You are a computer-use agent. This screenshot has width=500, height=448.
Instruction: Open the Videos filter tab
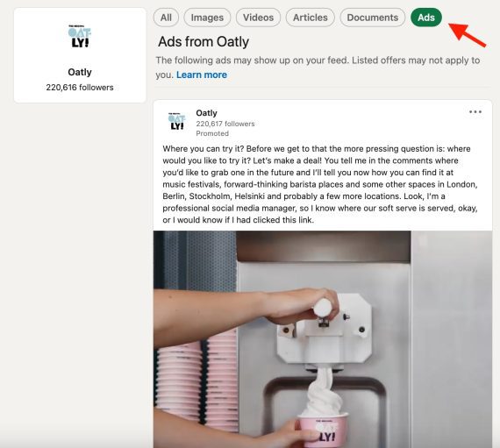258,18
